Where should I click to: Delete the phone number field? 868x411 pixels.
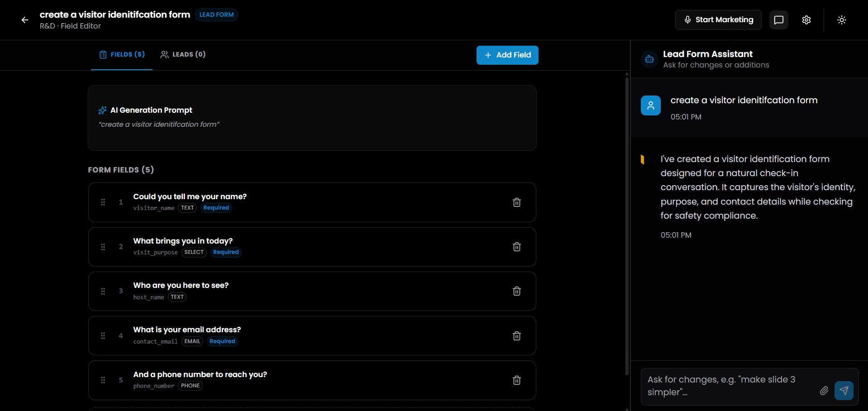click(x=517, y=380)
